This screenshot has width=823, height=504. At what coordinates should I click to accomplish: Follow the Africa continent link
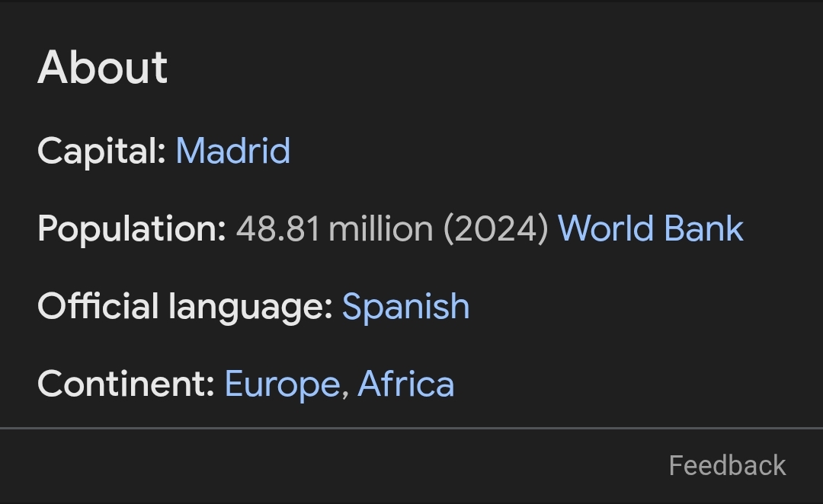[405, 384]
